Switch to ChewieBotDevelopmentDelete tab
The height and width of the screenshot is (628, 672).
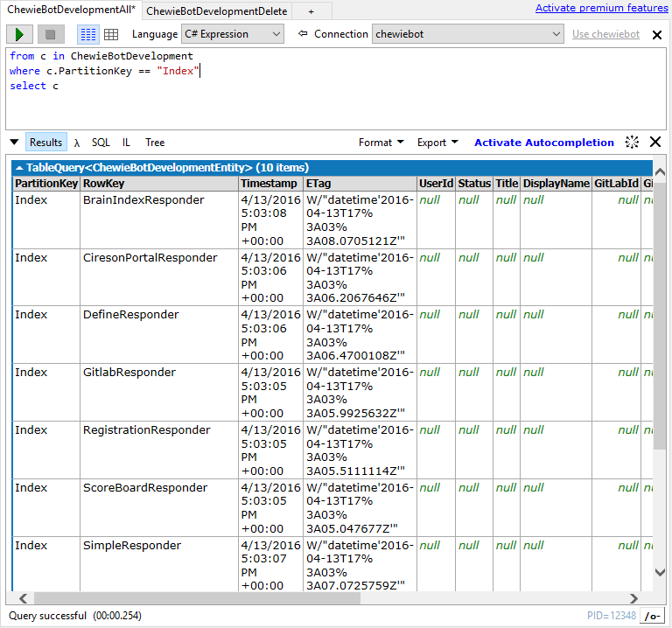(x=215, y=11)
